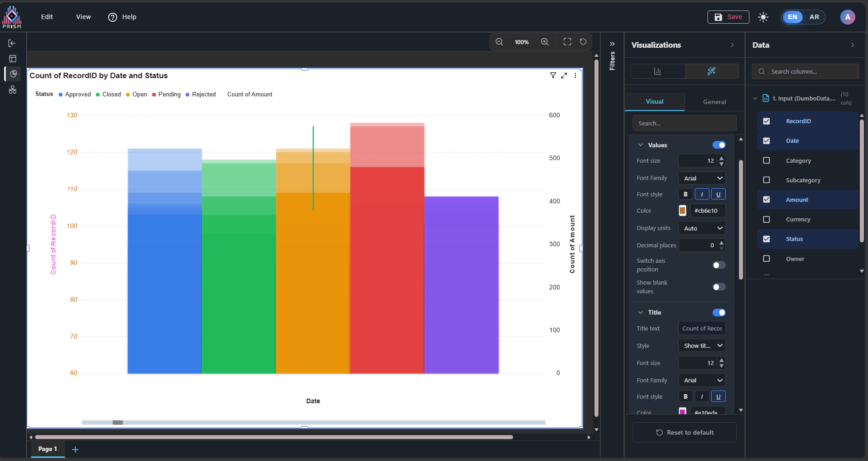Open Values Font Family dropdown
This screenshot has height=461, width=868.
click(x=702, y=178)
